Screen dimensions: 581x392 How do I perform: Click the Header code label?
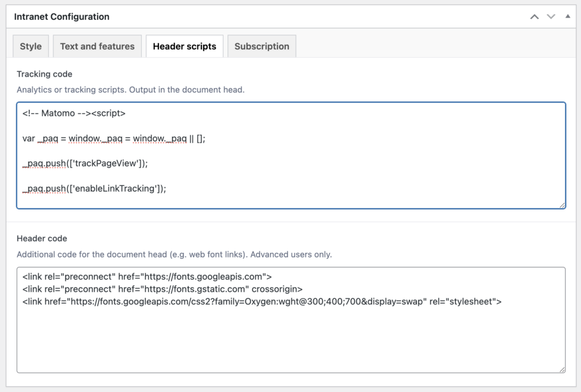pyautogui.click(x=40, y=238)
